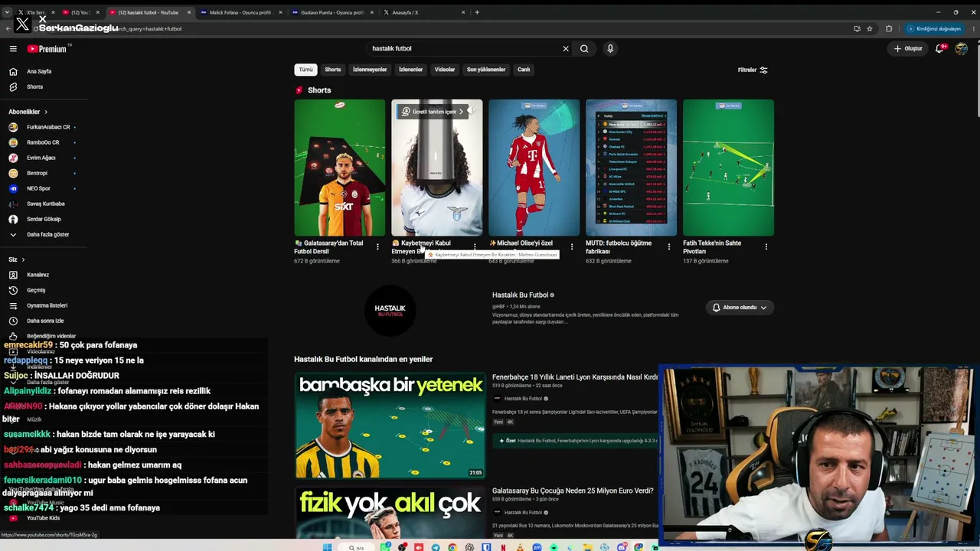Image resolution: width=980 pixels, height=551 pixels.
Task: Bookmark this page with the star icon
Action: tap(870, 28)
